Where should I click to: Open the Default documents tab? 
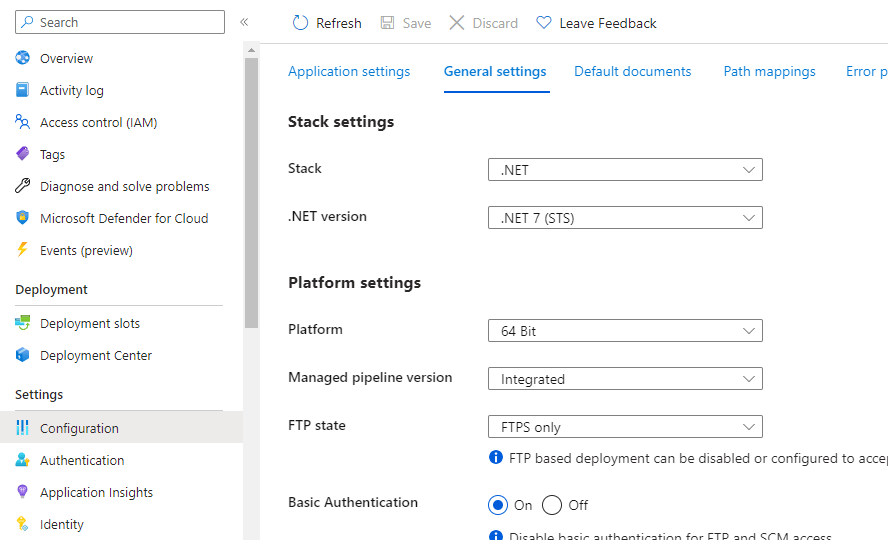(632, 72)
